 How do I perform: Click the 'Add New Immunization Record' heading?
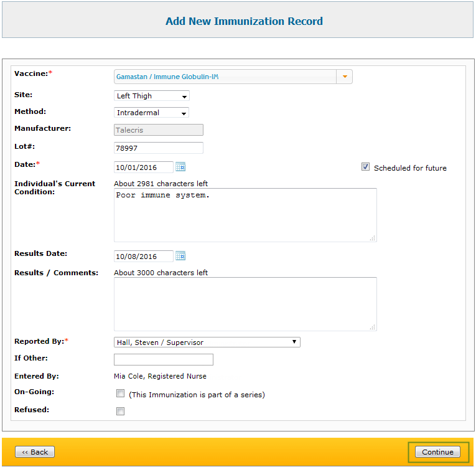pyautogui.click(x=244, y=21)
